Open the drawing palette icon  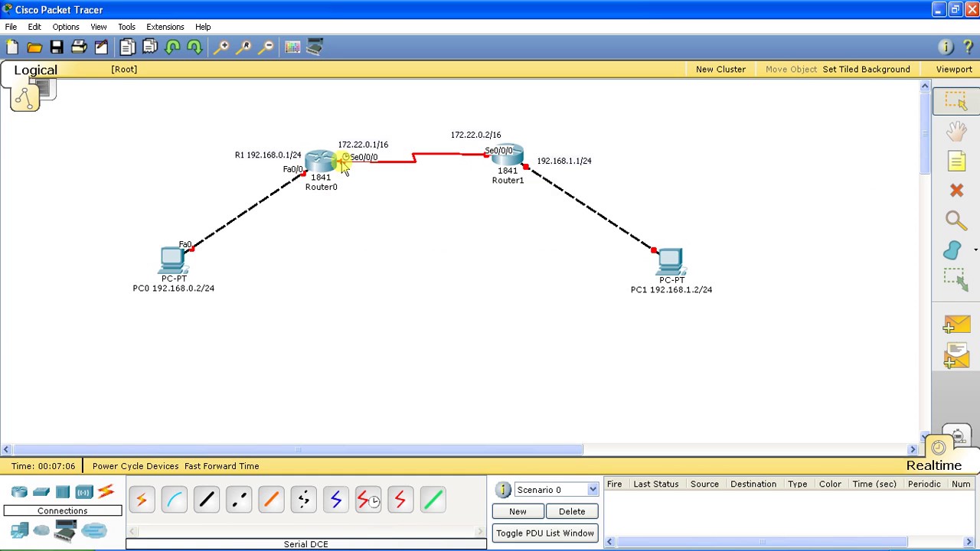click(292, 47)
